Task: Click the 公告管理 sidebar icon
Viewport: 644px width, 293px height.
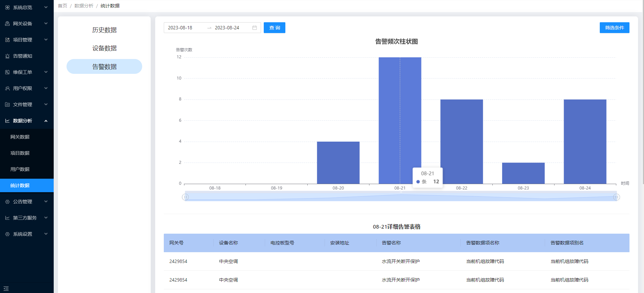Action: 7,202
